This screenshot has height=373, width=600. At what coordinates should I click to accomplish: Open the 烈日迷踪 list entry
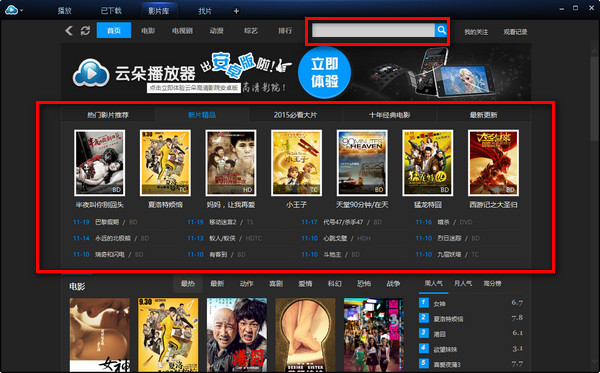click(x=450, y=238)
